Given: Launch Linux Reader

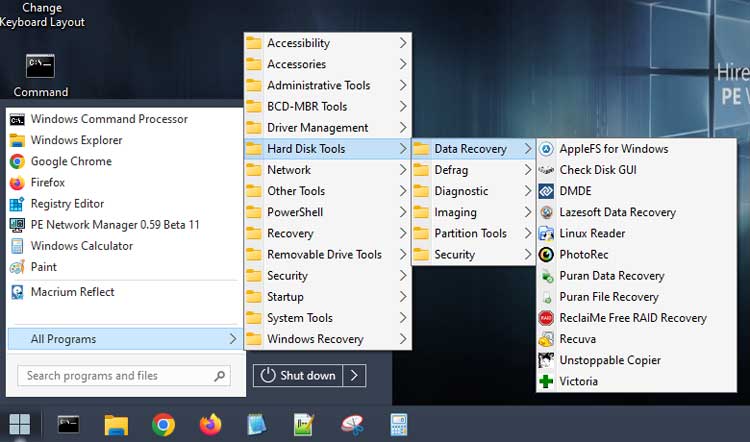Looking at the screenshot, I should pyautogui.click(x=636, y=233).
